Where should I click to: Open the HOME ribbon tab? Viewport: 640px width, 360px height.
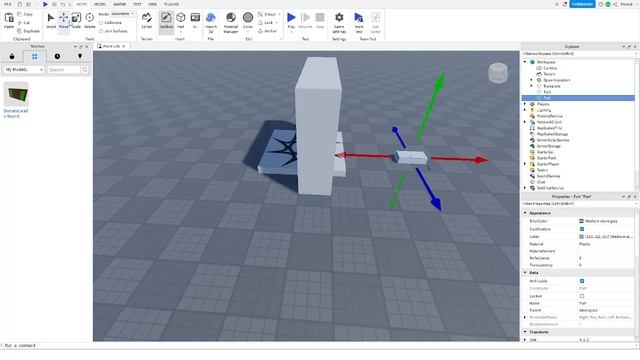[x=82, y=4]
